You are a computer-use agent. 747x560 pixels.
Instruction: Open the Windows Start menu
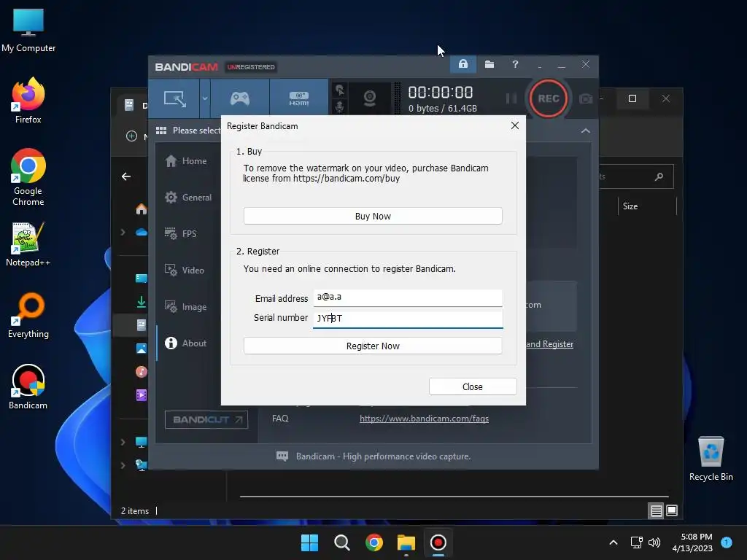pos(309,542)
